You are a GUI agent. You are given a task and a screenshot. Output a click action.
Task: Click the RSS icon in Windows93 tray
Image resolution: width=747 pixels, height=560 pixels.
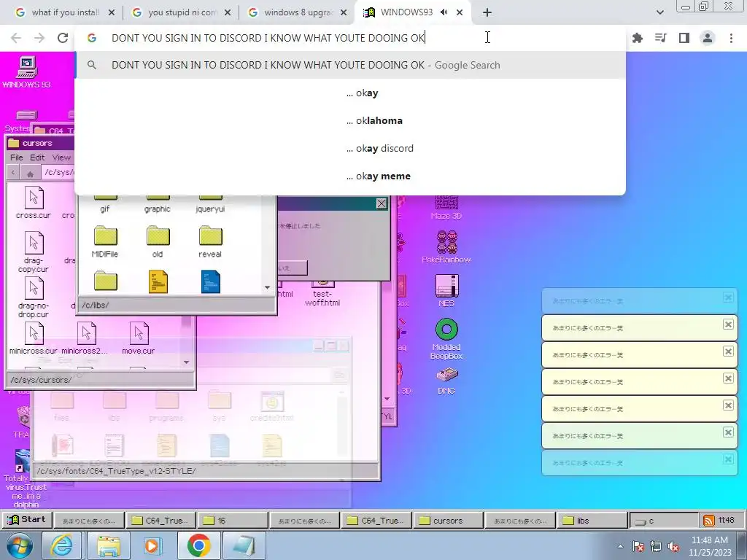(x=709, y=521)
